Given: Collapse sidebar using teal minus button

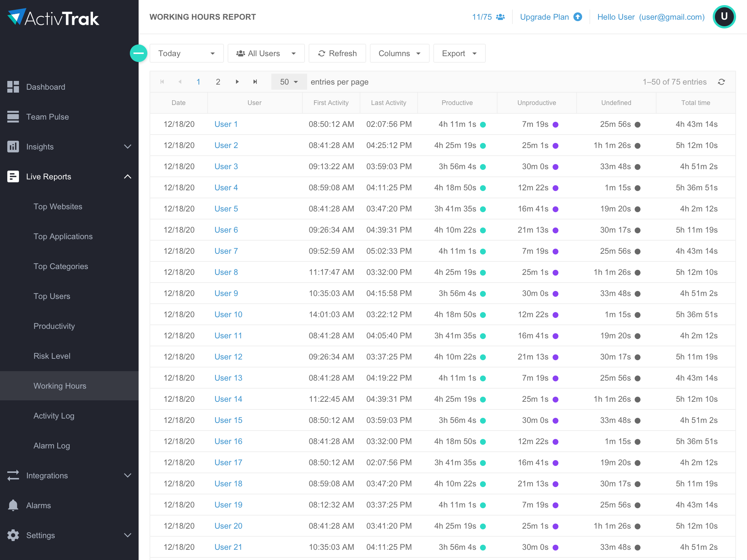Looking at the screenshot, I should click(139, 53).
